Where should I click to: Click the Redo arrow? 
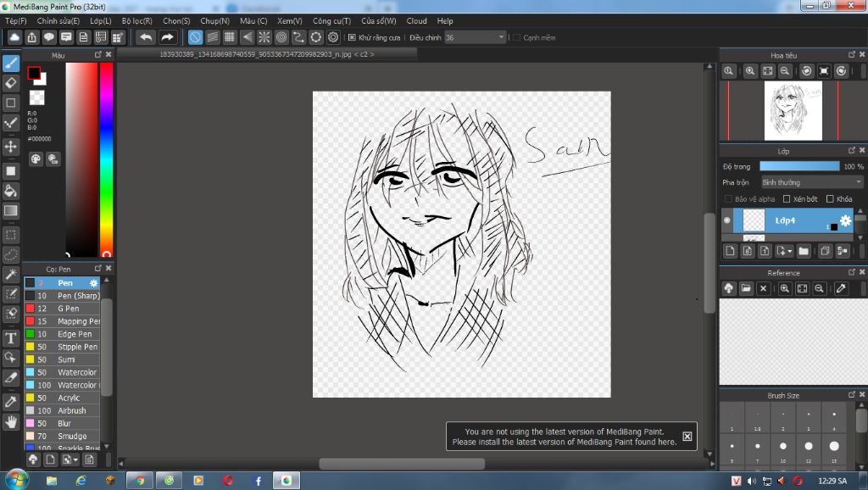tap(167, 37)
